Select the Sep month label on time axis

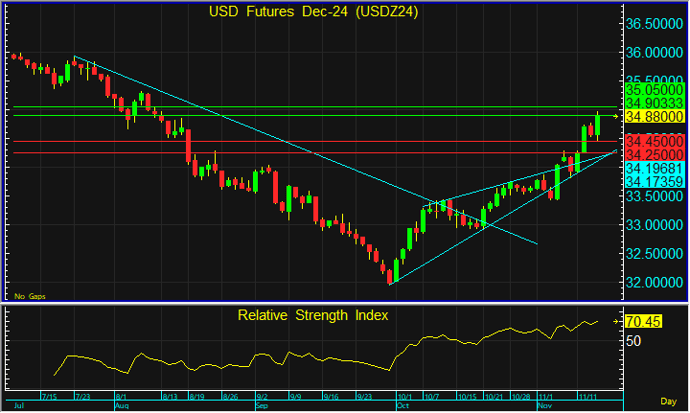(262, 407)
